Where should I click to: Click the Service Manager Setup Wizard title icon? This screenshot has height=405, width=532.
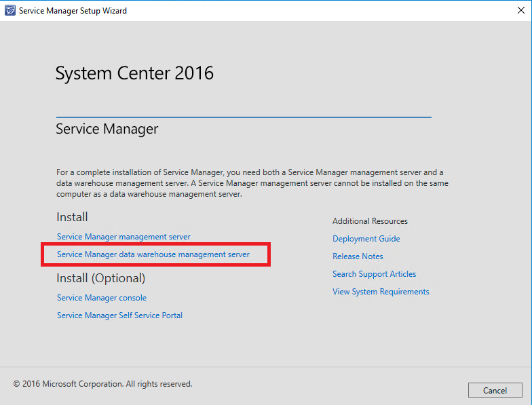click(x=9, y=11)
